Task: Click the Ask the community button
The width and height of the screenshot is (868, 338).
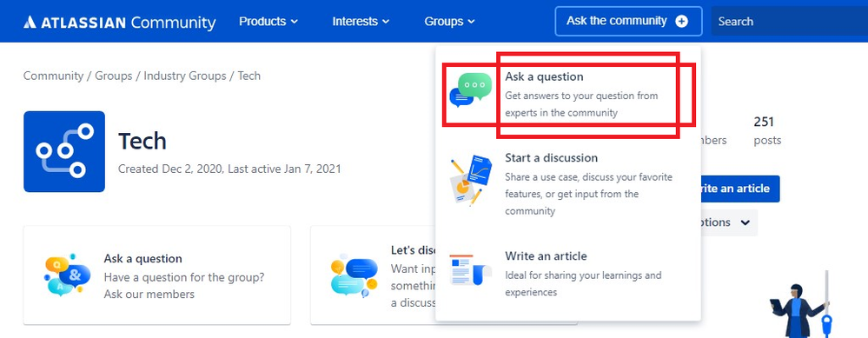Action: (628, 22)
